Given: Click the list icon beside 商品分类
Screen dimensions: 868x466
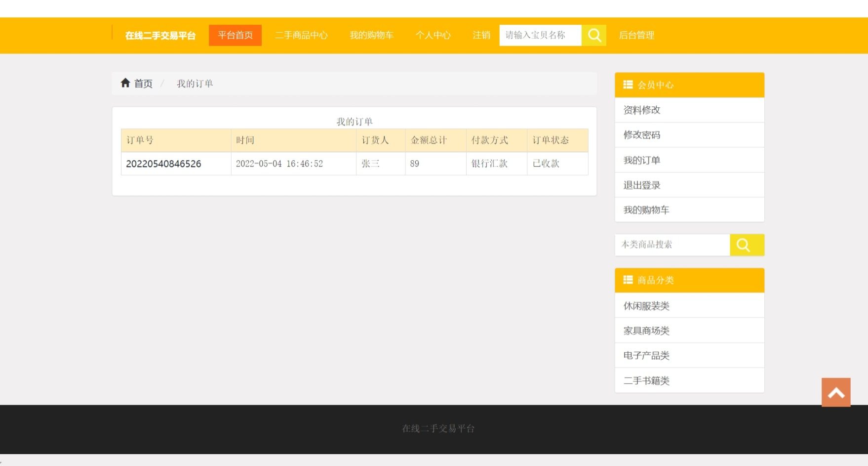Looking at the screenshot, I should [628, 280].
